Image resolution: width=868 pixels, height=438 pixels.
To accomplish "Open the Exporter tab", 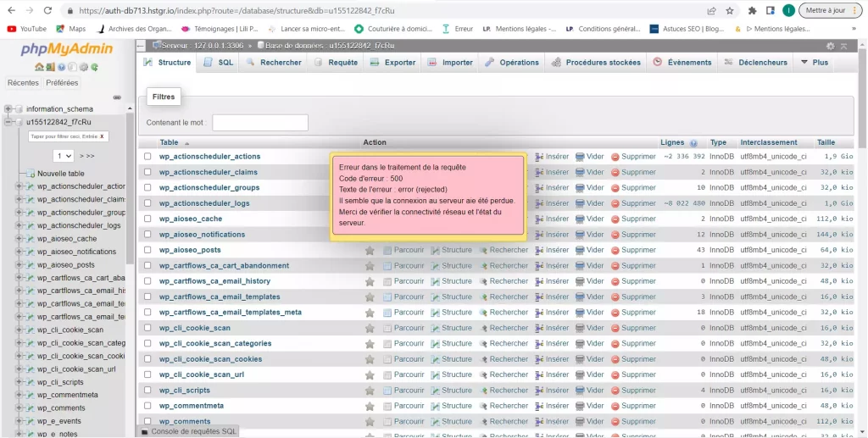I will coord(392,63).
